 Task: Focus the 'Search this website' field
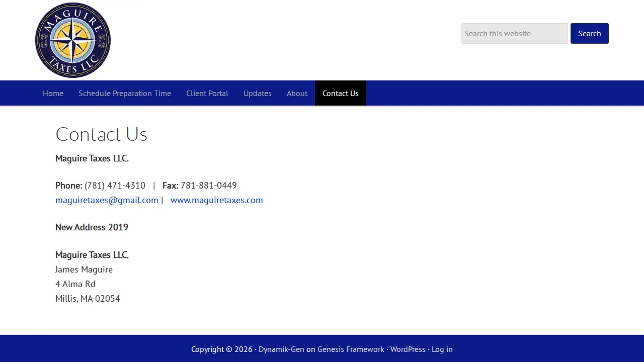click(x=514, y=33)
